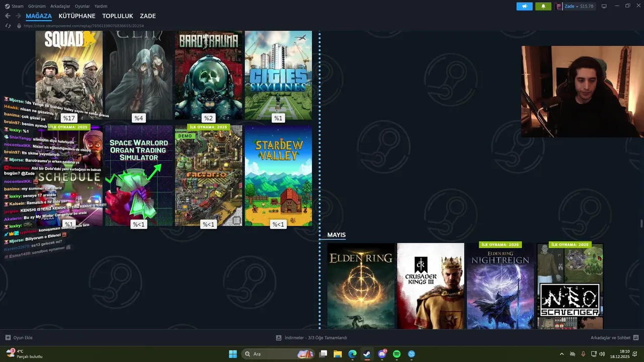Open the Stardew Valley cover

tap(278, 175)
